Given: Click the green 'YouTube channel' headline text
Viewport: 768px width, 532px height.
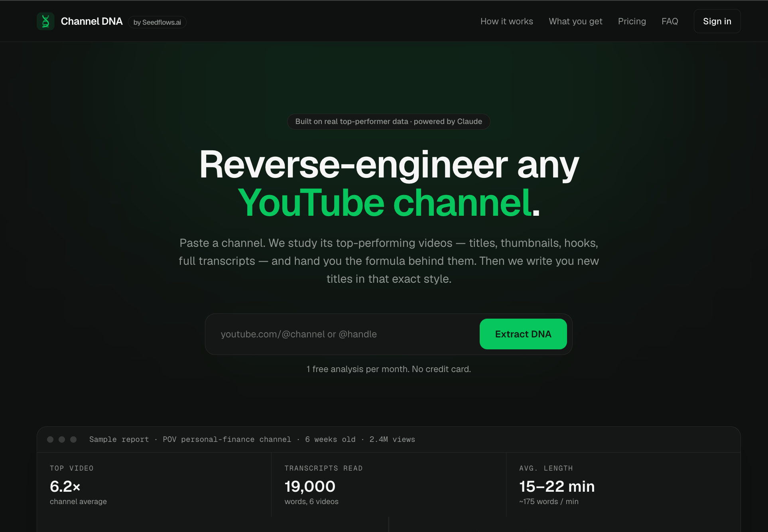Looking at the screenshot, I should point(385,203).
